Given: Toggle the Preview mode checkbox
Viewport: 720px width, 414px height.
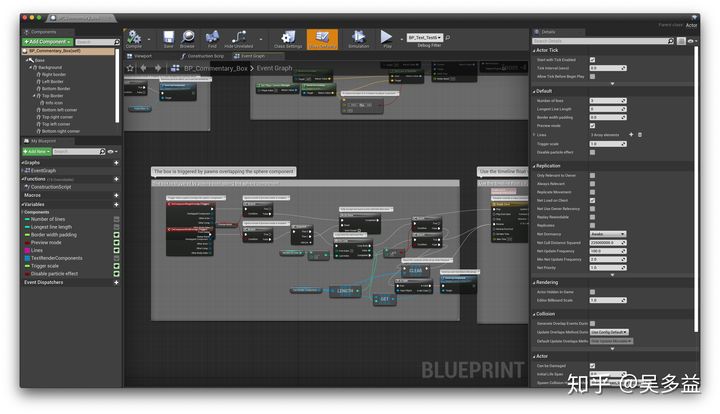Looking at the screenshot, I should pos(592,125).
